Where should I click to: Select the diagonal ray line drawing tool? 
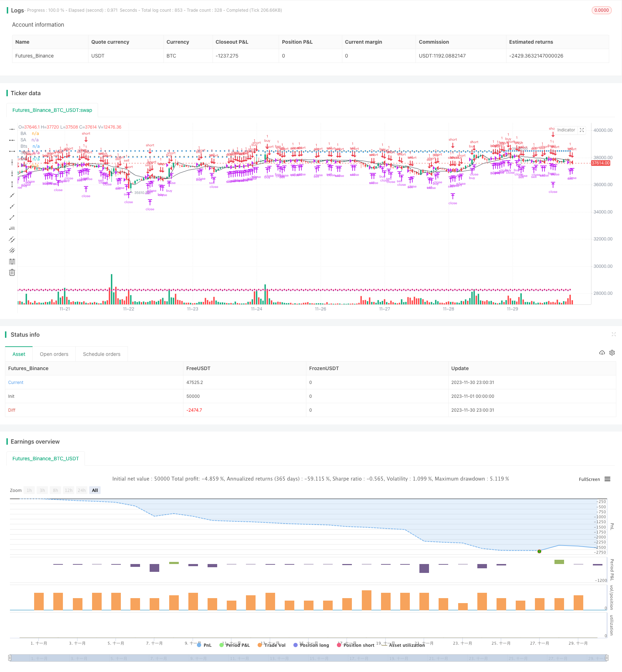point(12,206)
